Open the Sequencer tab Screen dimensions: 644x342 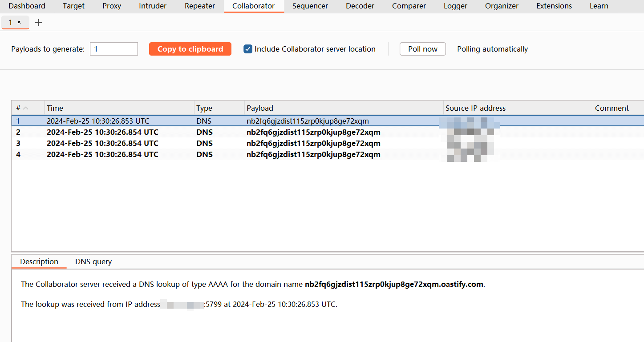[x=310, y=6]
